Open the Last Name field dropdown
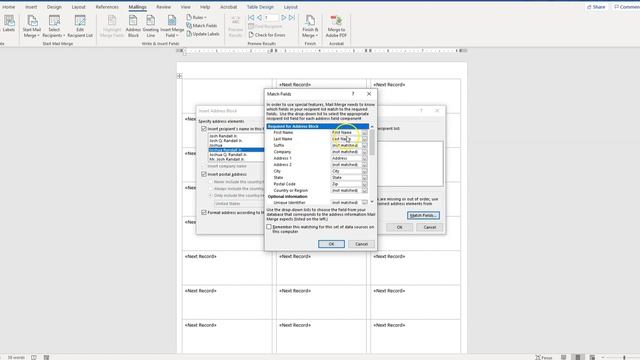 pos(364,139)
